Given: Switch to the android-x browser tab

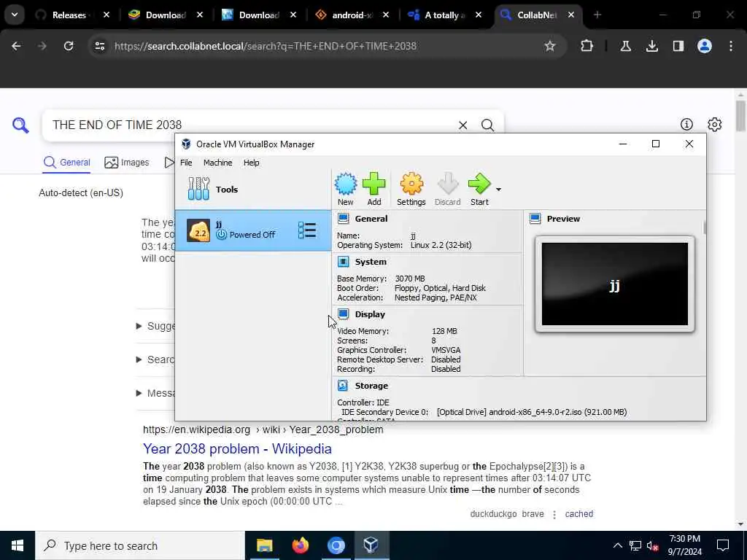Looking at the screenshot, I should 352,15.
